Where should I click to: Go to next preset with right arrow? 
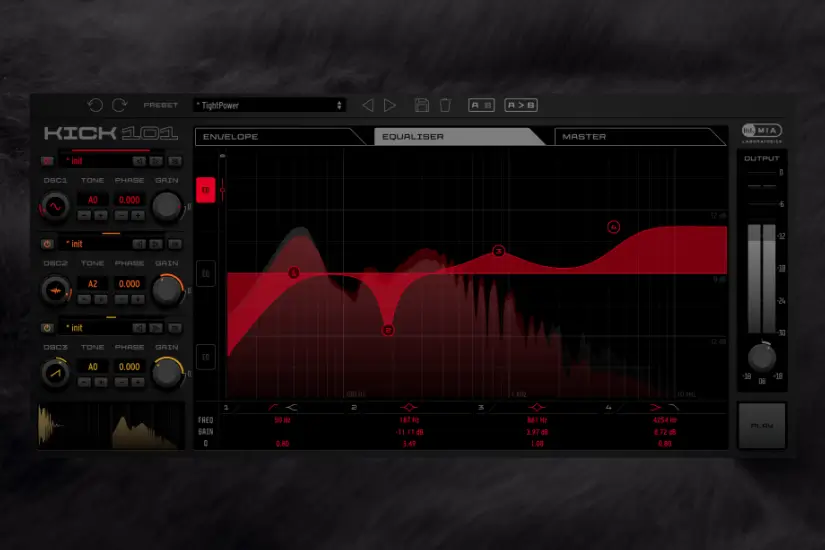(390, 105)
